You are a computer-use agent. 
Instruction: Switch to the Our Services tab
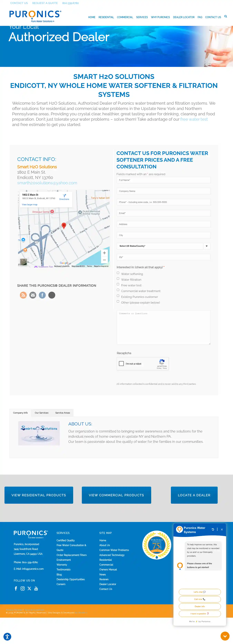42,413
